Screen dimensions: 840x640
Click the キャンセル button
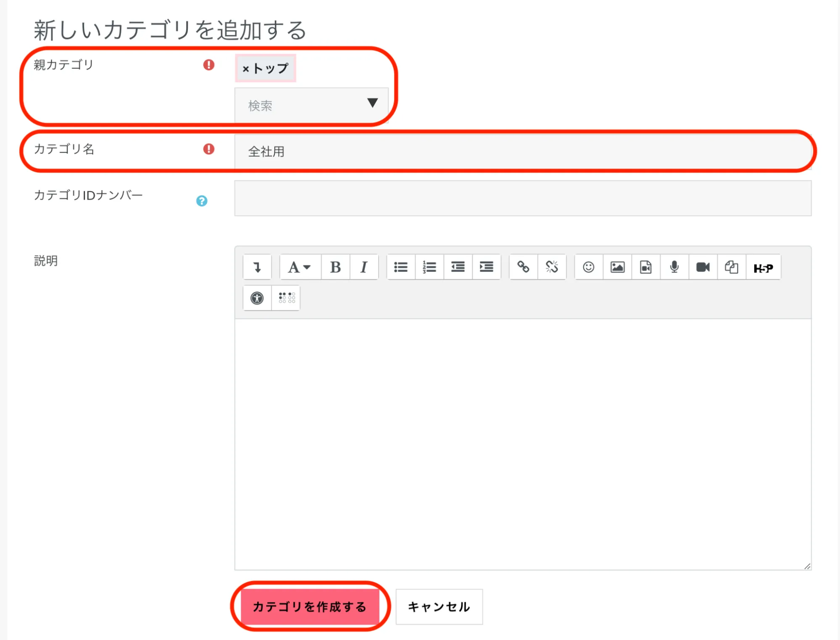(439, 606)
